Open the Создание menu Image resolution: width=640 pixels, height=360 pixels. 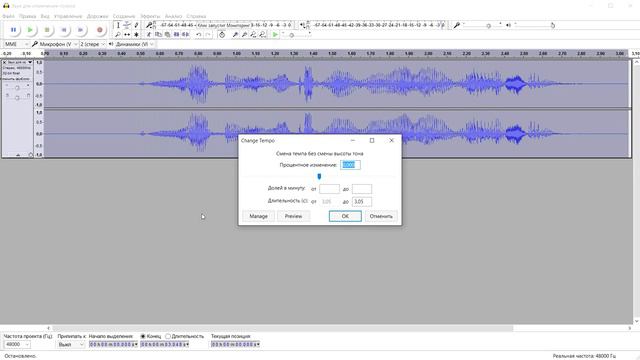(x=124, y=16)
